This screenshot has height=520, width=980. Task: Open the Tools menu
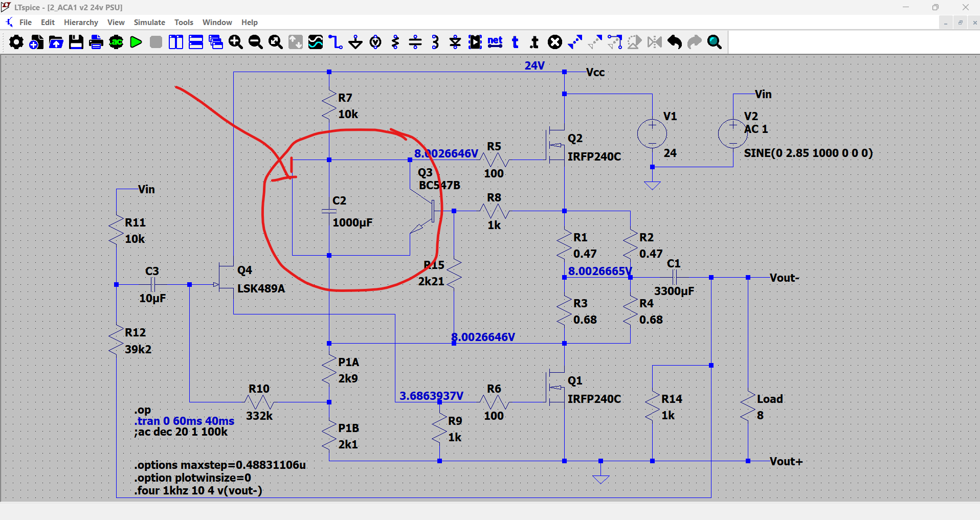[x=184, y=22]
